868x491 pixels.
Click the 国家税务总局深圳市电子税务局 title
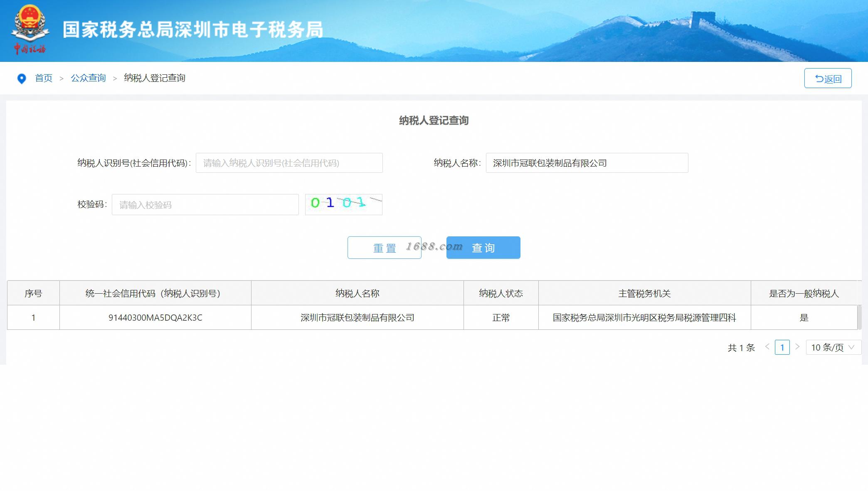pos(193,30)
